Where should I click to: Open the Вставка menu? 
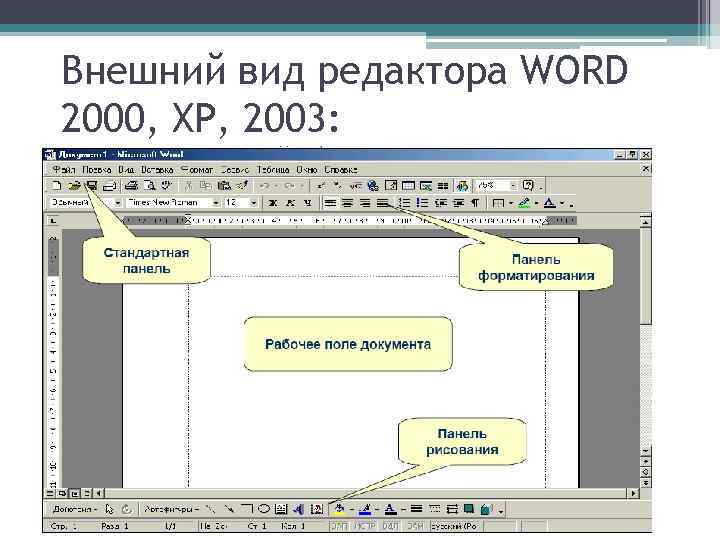[157, 169]
